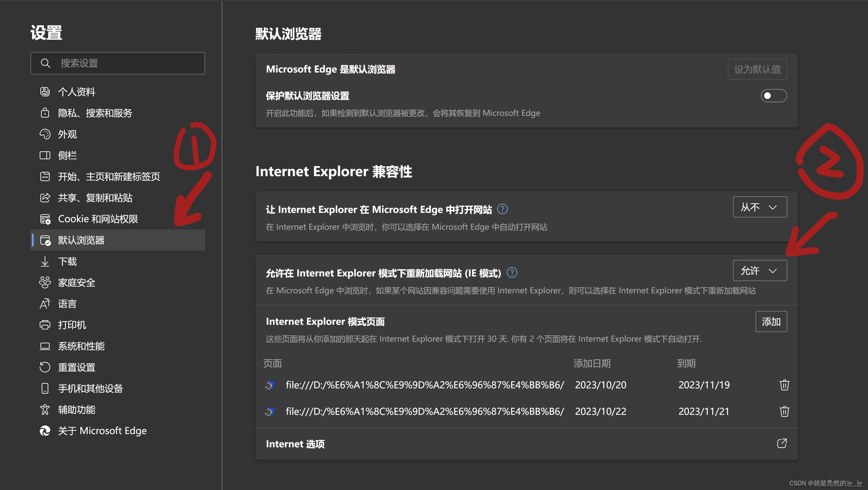Click the 设为默认值 button
This screenshot has width=868, height=490.
point(757,69)
